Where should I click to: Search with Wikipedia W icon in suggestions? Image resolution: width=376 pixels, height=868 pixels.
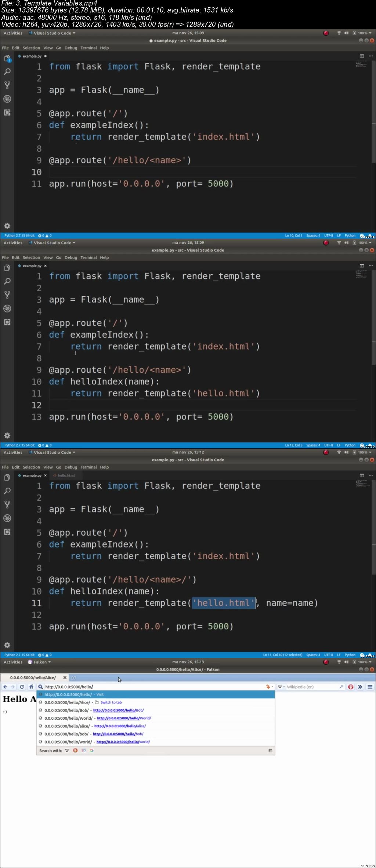tap(67, 751)
